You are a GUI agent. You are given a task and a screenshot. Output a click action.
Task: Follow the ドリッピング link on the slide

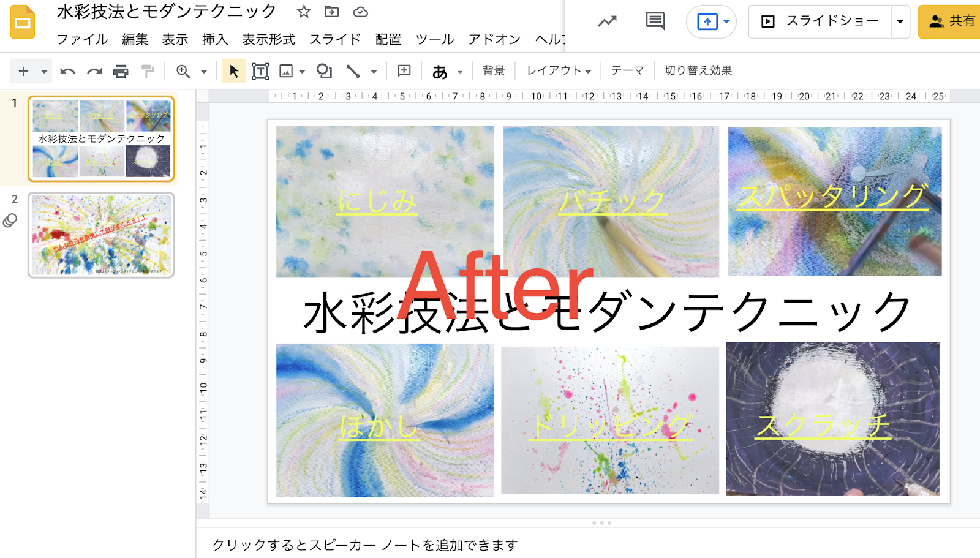click(611, 426)
